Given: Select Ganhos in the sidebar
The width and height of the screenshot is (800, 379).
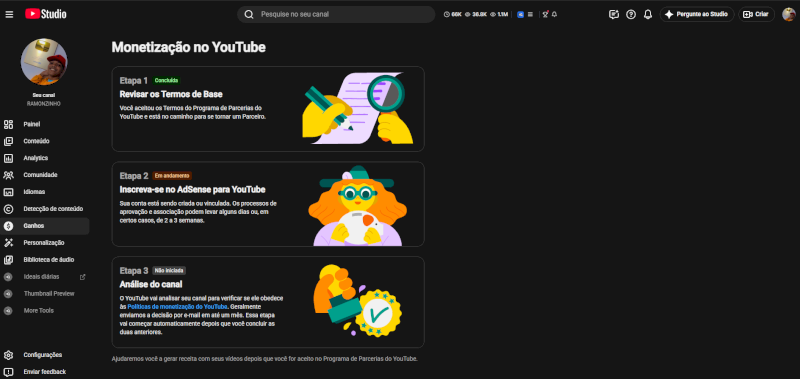Looking at the screenshot, I should [x=45, y=225].
